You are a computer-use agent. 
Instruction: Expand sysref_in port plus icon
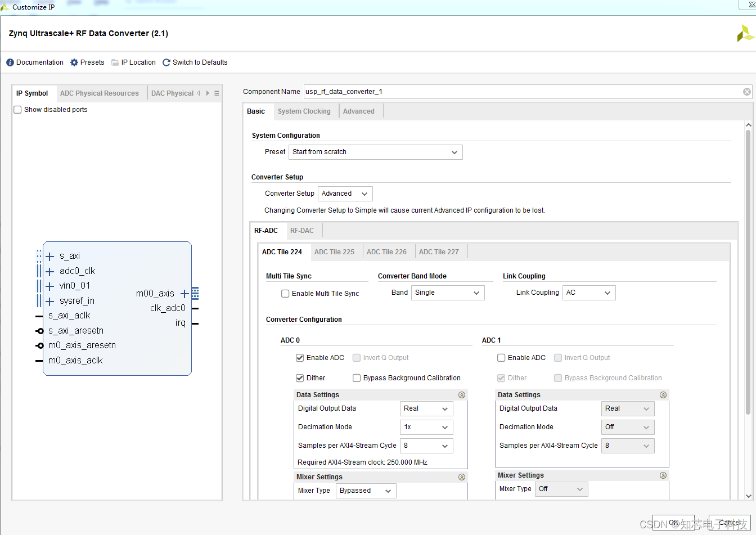(x=50, y=302)
